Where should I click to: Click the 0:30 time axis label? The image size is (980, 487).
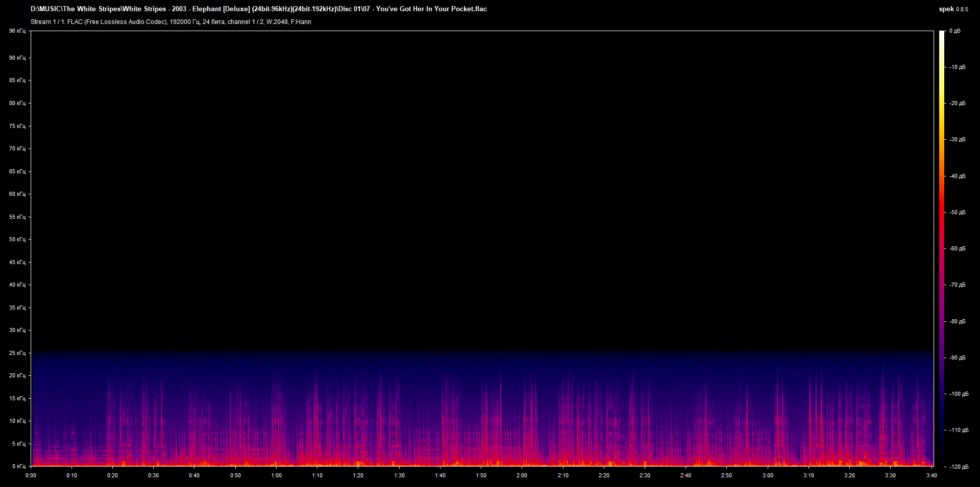[154, 475]
